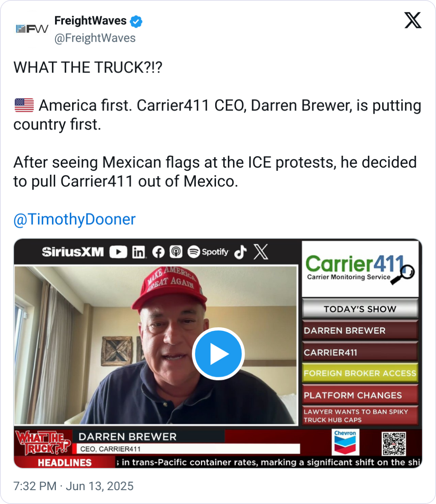Click the SiriusXM logo in video banner
Screen dimensions: 436x504
click(x=73, y=252)
